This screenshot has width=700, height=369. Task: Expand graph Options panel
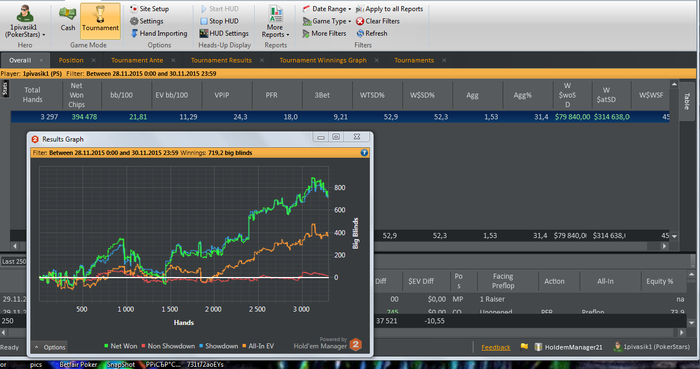pyautogui.click(x=50, y=347)
